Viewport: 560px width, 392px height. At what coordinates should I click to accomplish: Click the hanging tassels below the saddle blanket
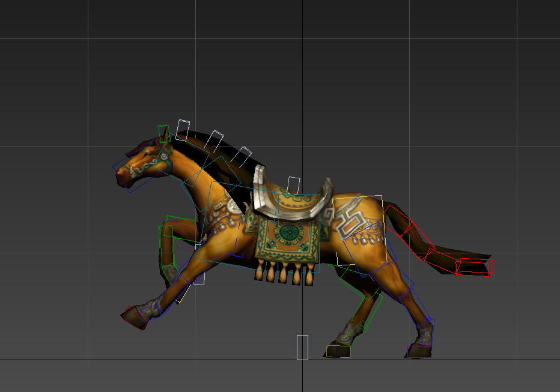pyautogui.click(x=286, y=273)
